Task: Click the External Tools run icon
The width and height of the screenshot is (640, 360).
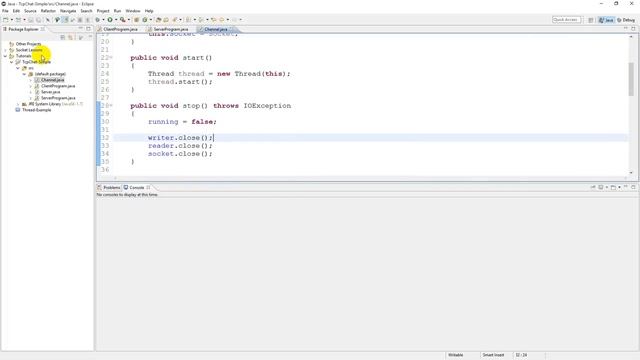Action: [122, 20]
